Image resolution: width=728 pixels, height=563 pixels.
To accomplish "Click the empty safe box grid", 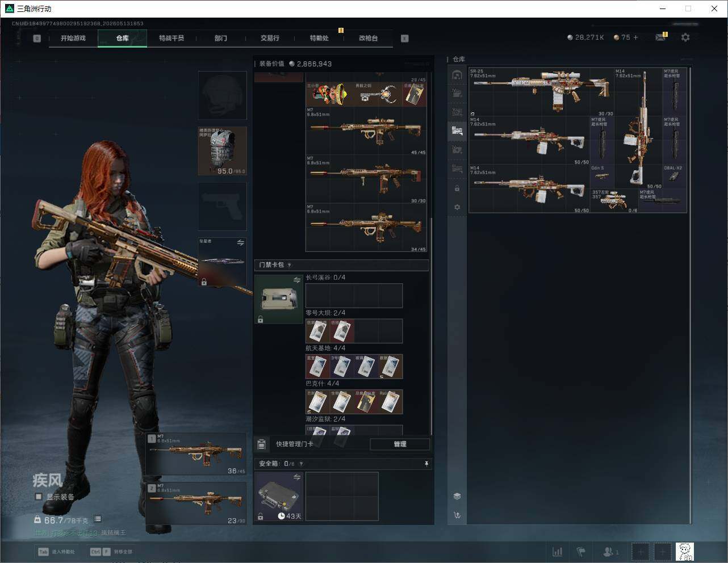I will [342, 496].
